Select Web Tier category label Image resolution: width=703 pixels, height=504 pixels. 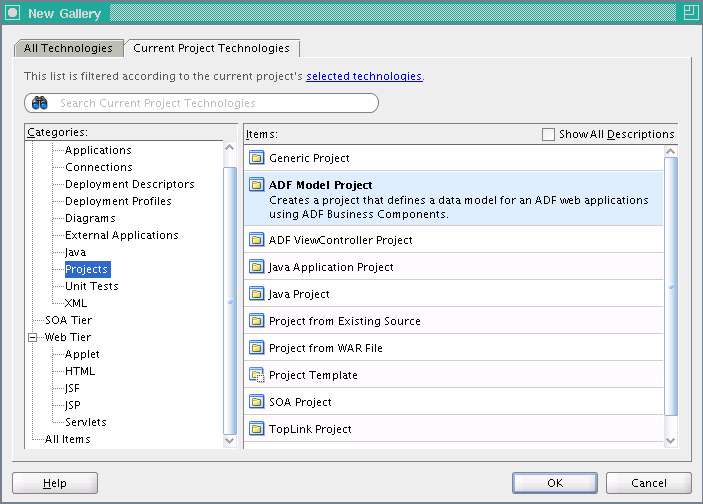pos(68,337)
